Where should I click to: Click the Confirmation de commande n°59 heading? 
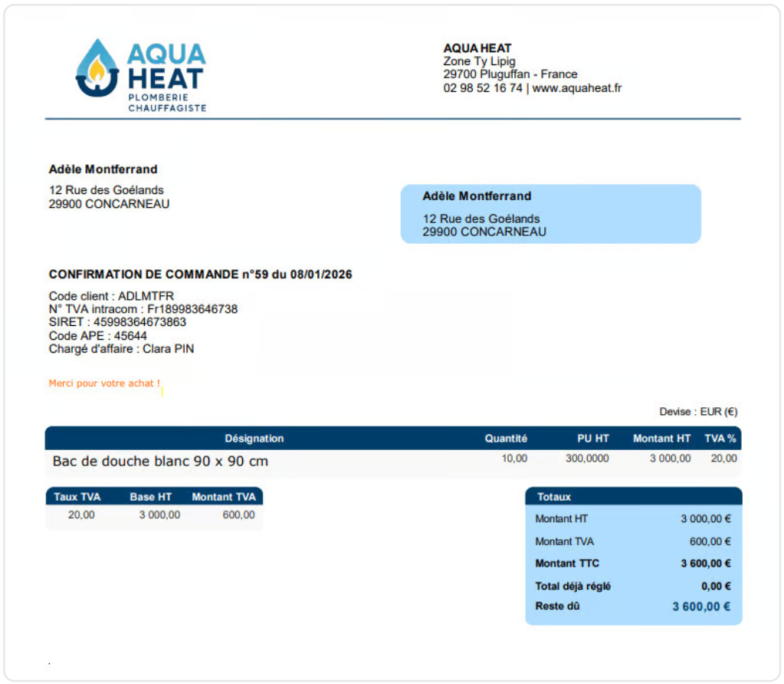[x=200, y=275]
